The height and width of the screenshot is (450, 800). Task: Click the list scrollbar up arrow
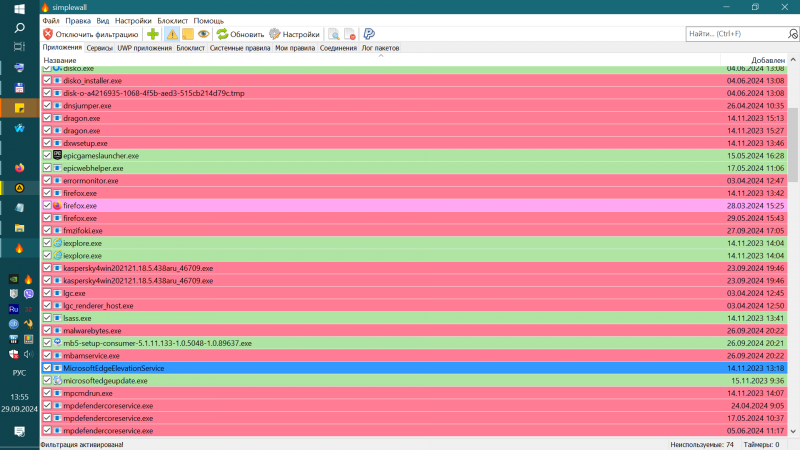tap(793, 60)
